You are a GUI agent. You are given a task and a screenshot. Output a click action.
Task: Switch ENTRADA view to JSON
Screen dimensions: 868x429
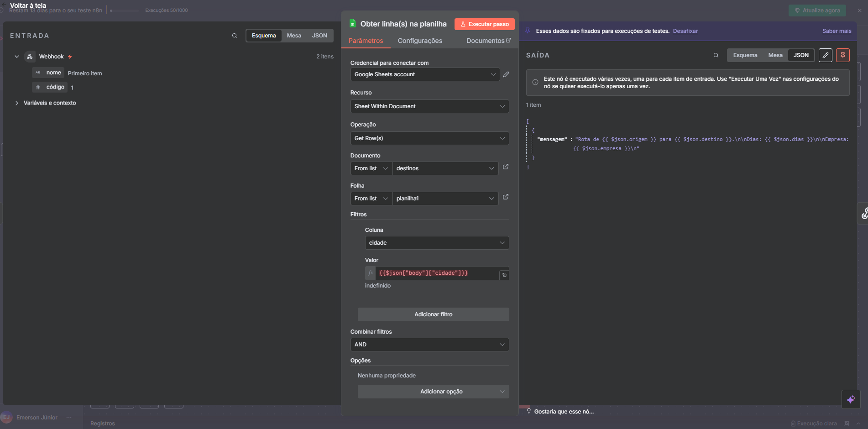pos(319,36)
